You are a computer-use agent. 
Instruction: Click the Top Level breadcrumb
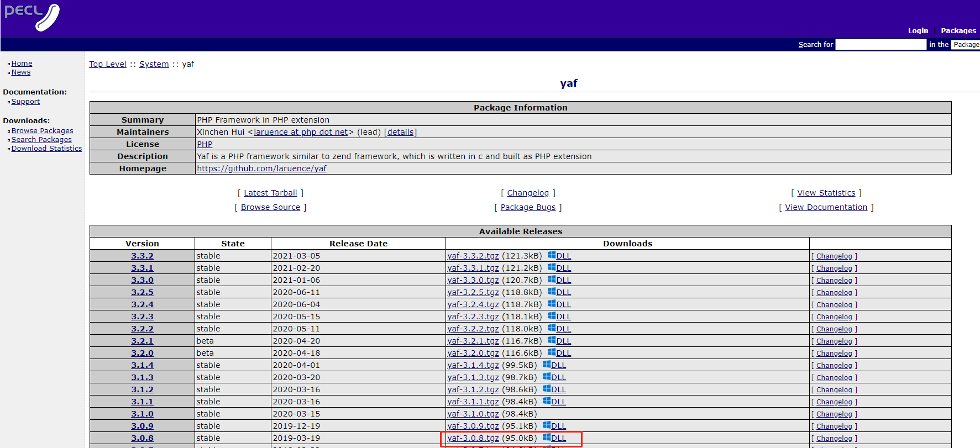108,64
